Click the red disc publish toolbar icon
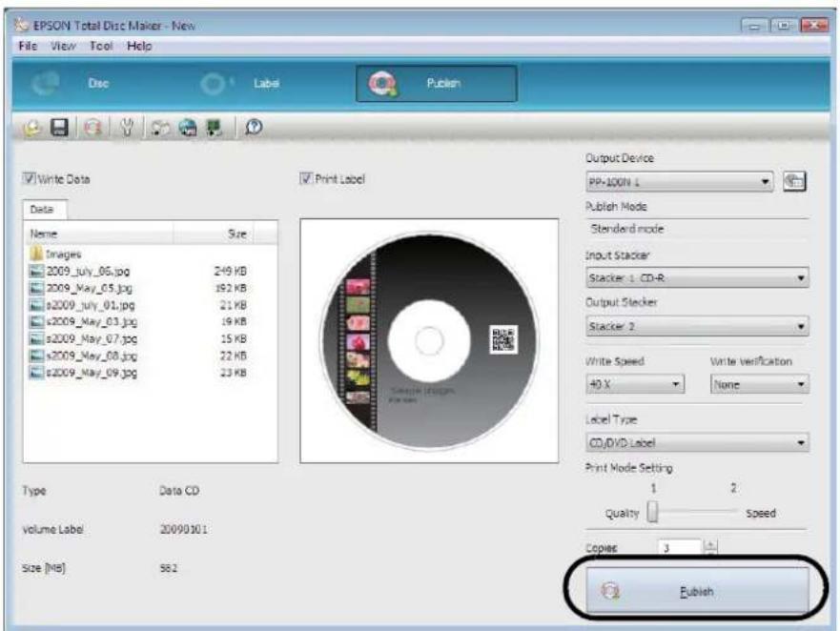840x631 pixels. tap(92, 128)
